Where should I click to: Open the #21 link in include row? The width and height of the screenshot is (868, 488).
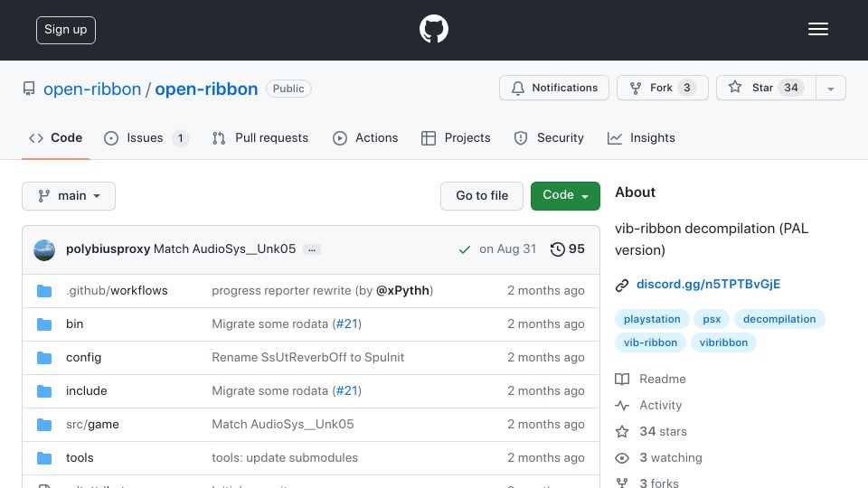[347, 390]
